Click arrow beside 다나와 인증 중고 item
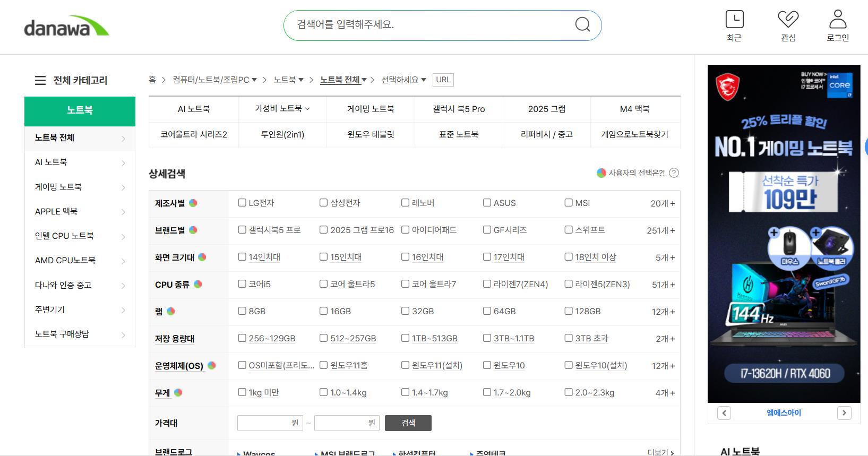Screen dimensions: 868x456 (x=123, y=286)
